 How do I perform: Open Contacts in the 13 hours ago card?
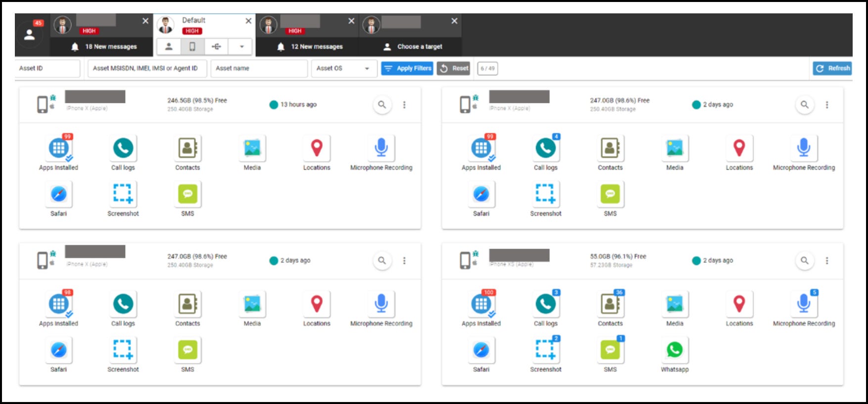pos(188,148)
